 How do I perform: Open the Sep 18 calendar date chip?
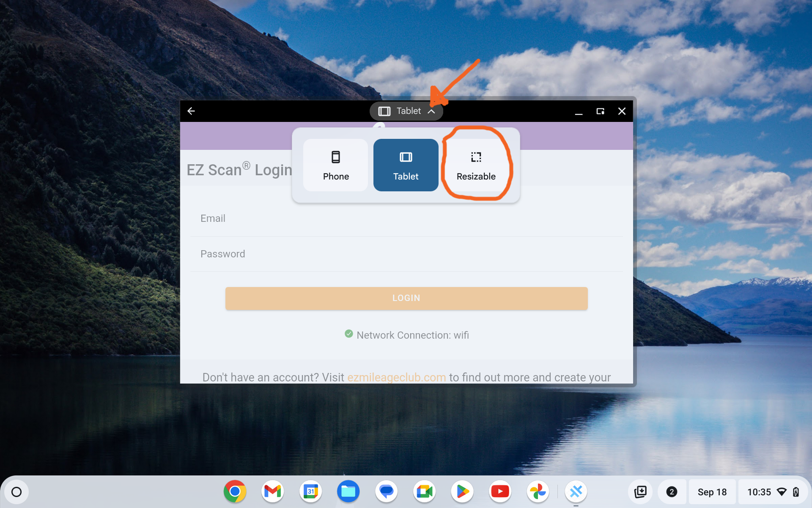pyautogui.click(x=712, y=492)
